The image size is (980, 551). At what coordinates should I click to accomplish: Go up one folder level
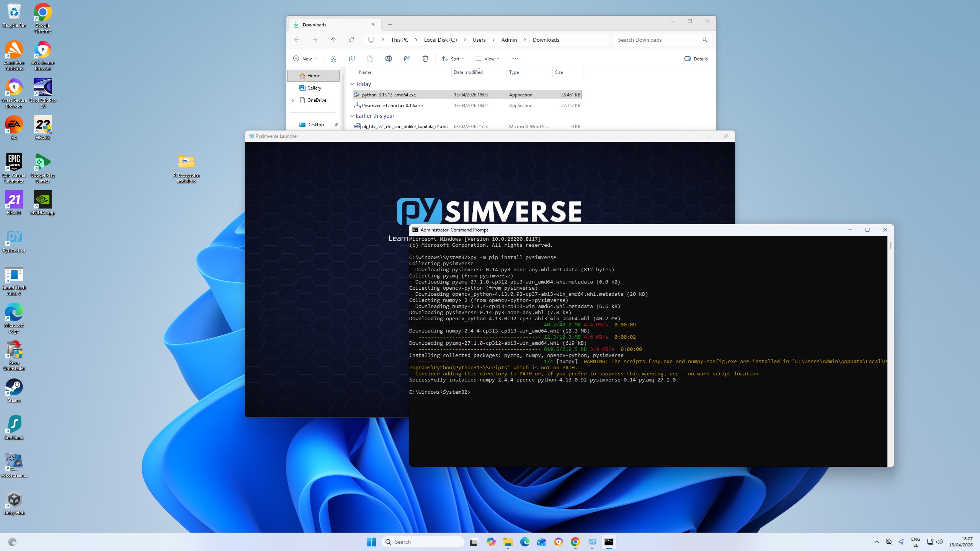click(x=333, y=40)
